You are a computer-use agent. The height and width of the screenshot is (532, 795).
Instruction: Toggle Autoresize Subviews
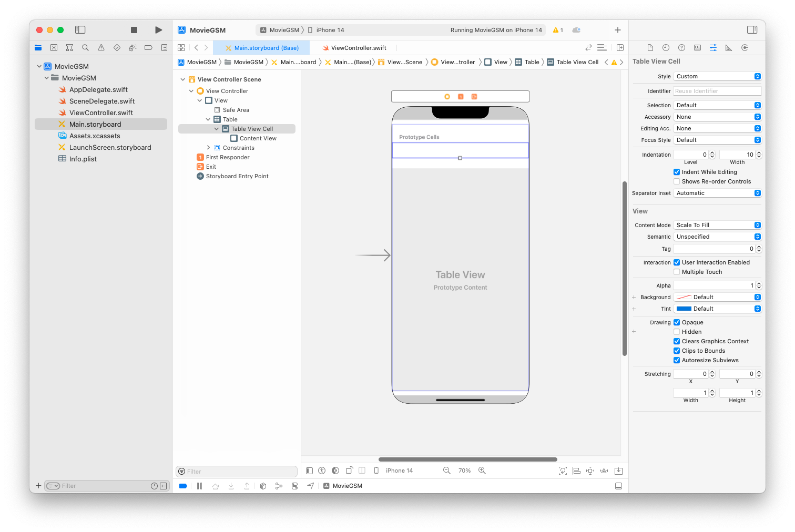point(677,360)
